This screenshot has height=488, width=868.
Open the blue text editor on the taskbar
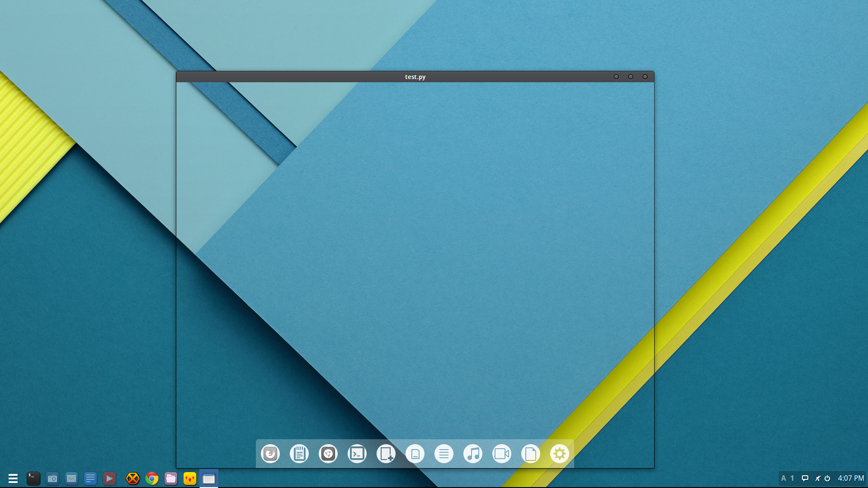pyautogui.click(x=90, y=479)
